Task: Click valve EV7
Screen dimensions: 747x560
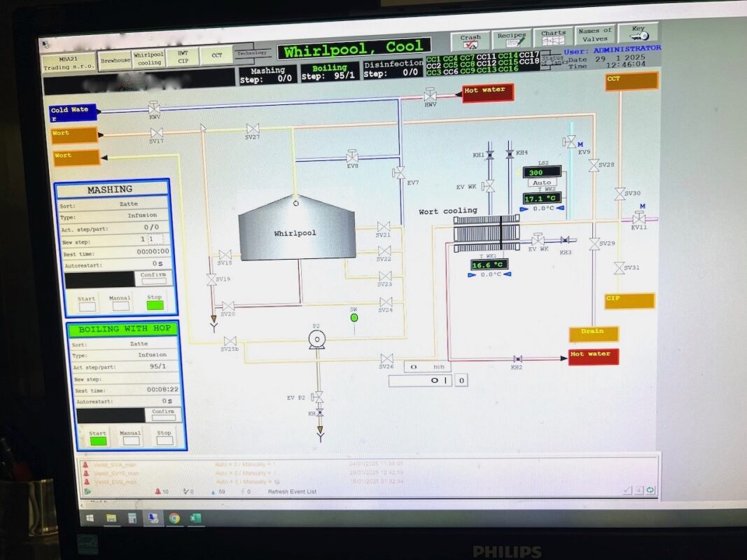Action: pyautogui.click(x=399, y=173)
